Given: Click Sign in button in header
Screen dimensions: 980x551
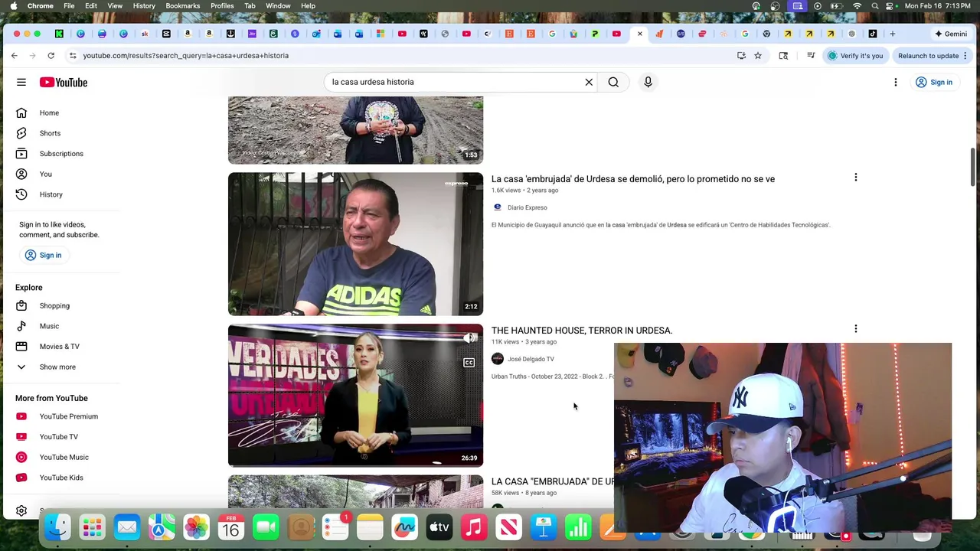Looking at the screenshot, I should 934,82.
